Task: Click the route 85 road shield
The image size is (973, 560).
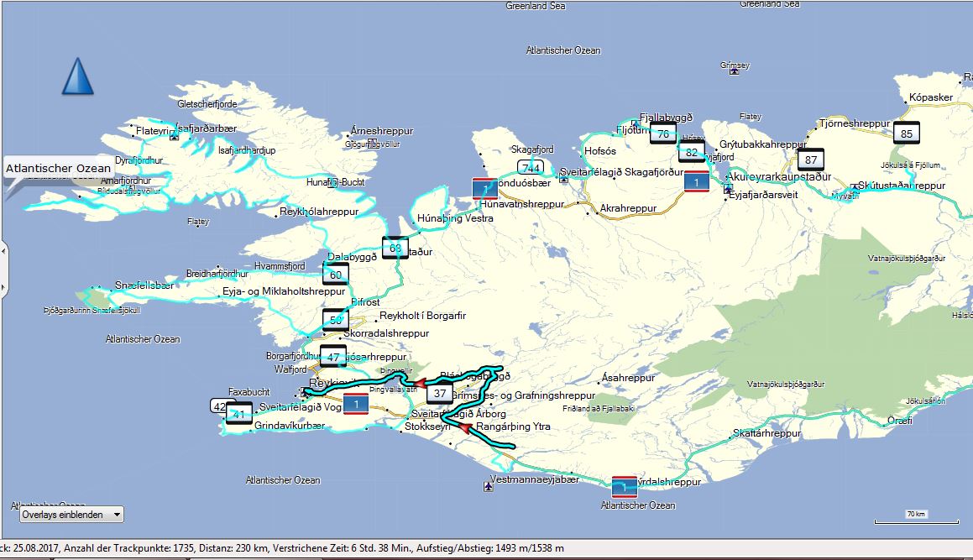Action: pyautogui.click(x=905, y=133)
